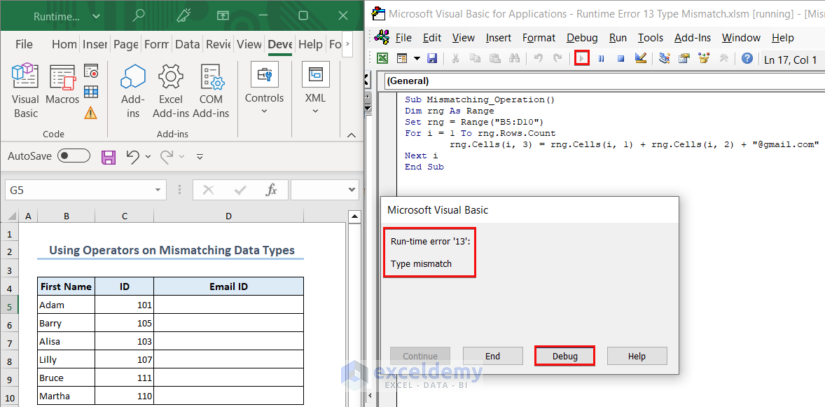Insert UserForm from VBA toolbar
The height and width of the screenshot is (407, 825).
pyautogui.click(x=403, y=58)
